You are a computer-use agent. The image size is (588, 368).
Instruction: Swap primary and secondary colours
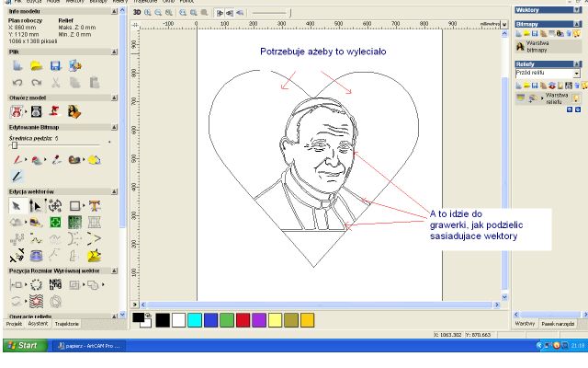[149, 315]
